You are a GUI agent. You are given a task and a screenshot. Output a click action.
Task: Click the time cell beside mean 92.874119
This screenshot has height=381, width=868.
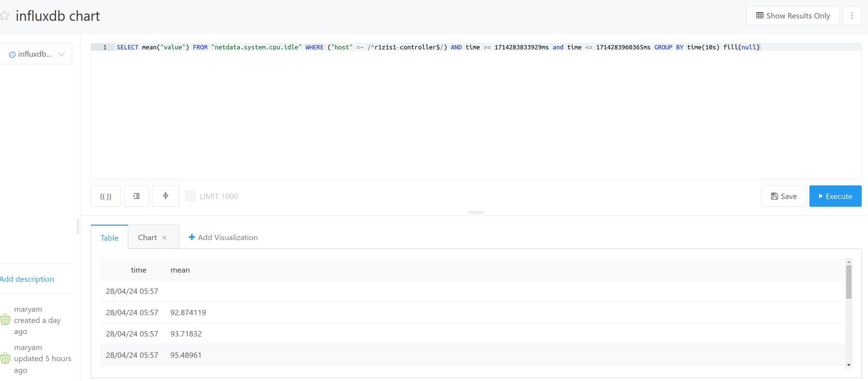tap(132, 312)
